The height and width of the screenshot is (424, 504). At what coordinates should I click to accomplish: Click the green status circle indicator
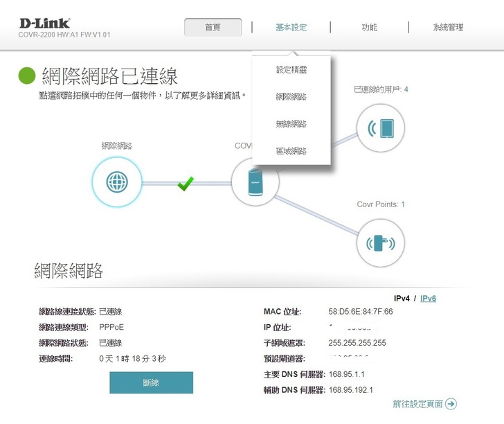point(27,76)
